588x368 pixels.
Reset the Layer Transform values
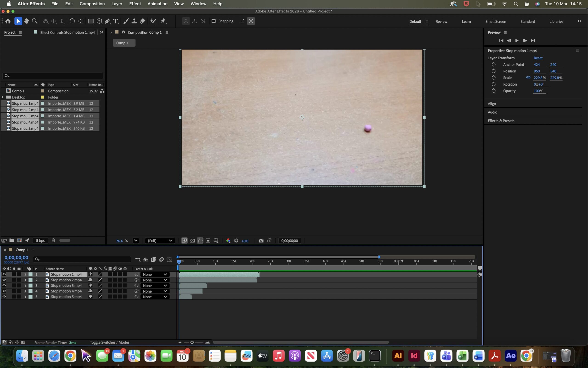click(538, 58)
